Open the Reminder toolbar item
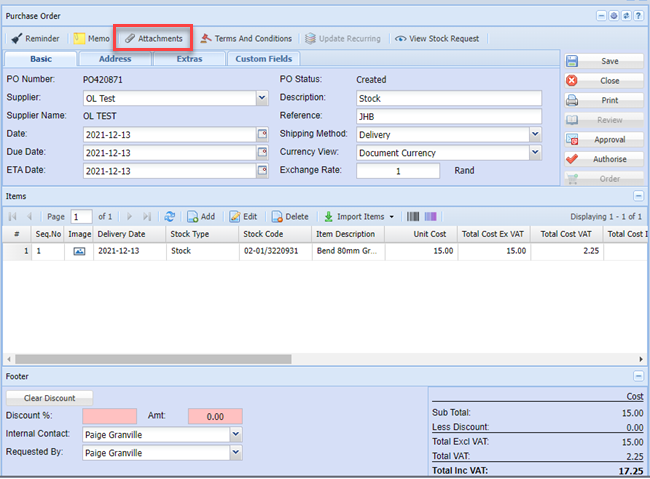The height and width of the screenshot is (479, 650). click(35, 39)
